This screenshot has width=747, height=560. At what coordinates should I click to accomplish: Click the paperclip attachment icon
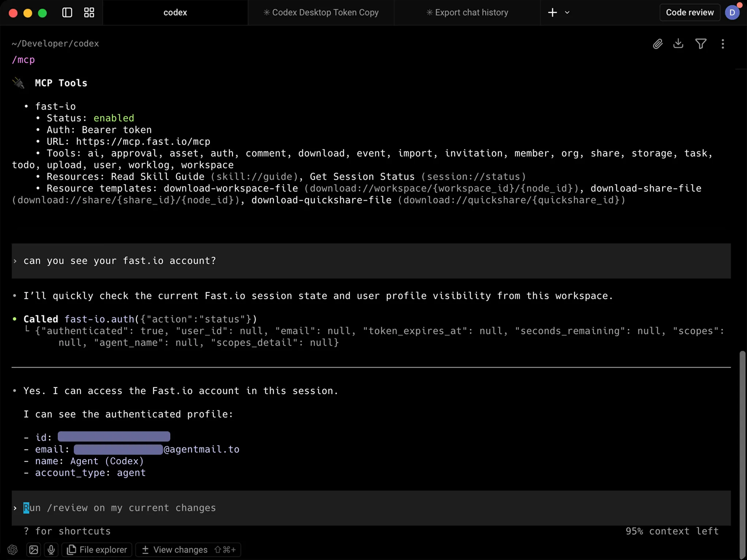pyautogui.click(x=657, y=43)
